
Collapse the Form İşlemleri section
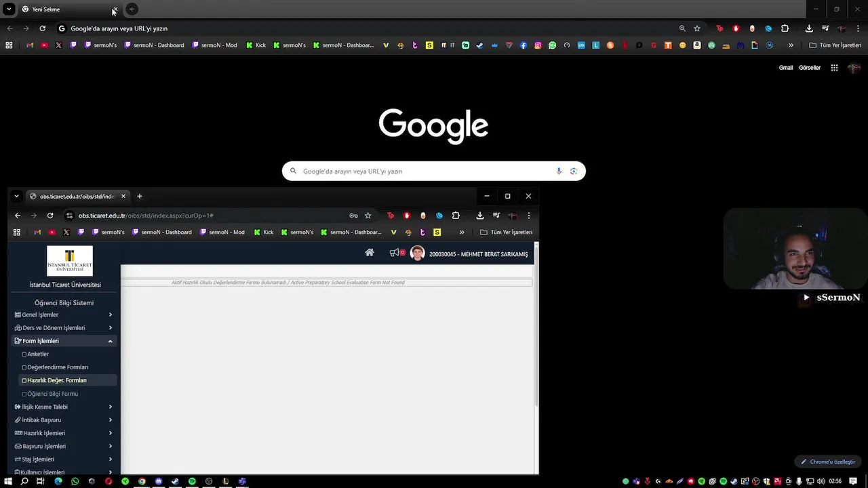64,341
